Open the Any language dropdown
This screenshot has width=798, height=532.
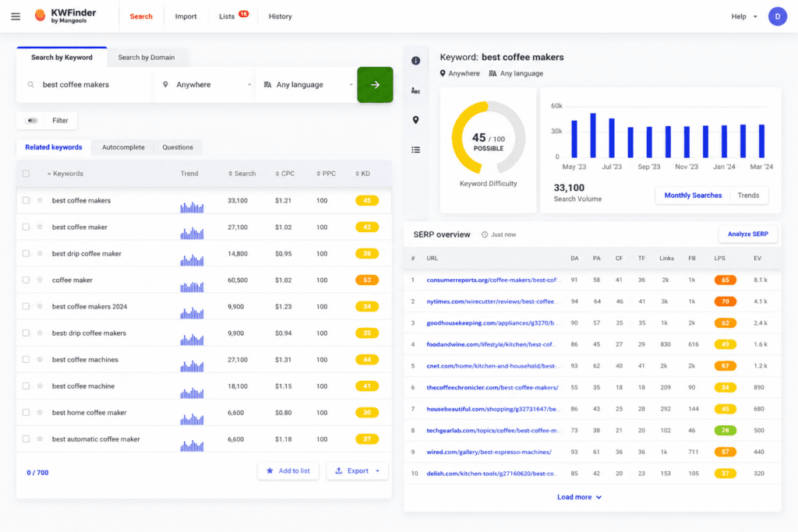pos(307,84)
